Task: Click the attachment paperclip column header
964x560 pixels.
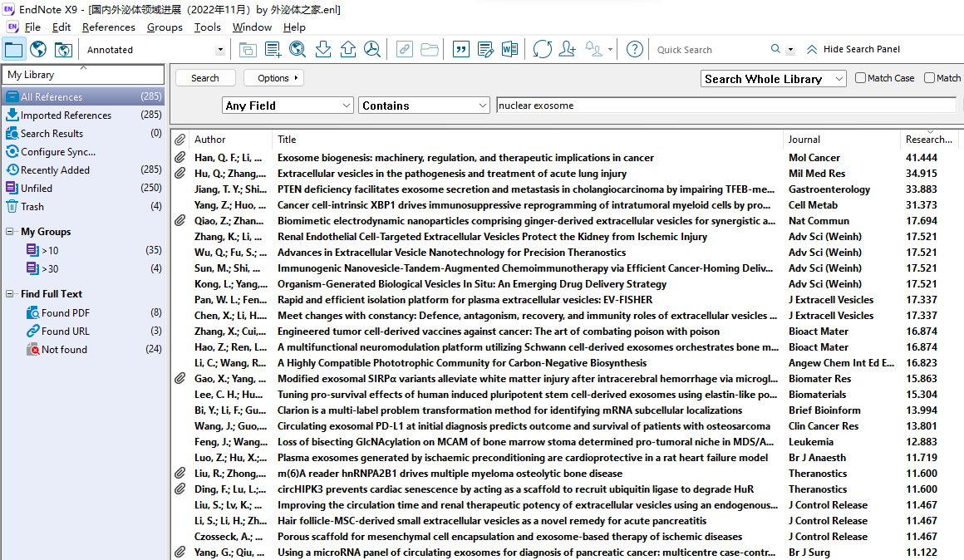Action: [180, 140]
